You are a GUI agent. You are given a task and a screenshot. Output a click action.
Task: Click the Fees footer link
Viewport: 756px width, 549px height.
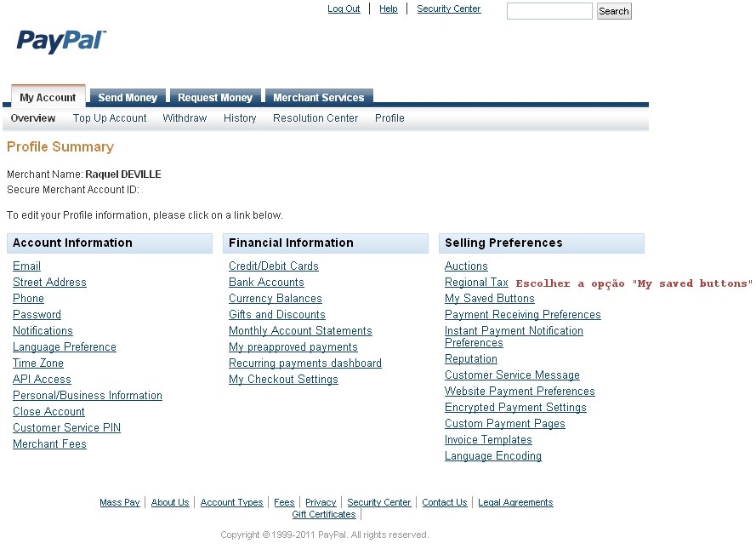pyautogui.click(x=284, y=502)
